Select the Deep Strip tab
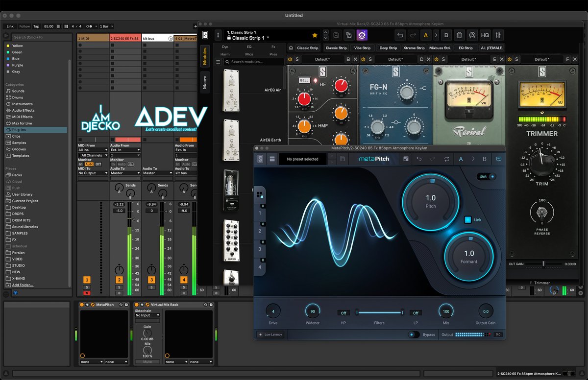 tap(388, 48)
